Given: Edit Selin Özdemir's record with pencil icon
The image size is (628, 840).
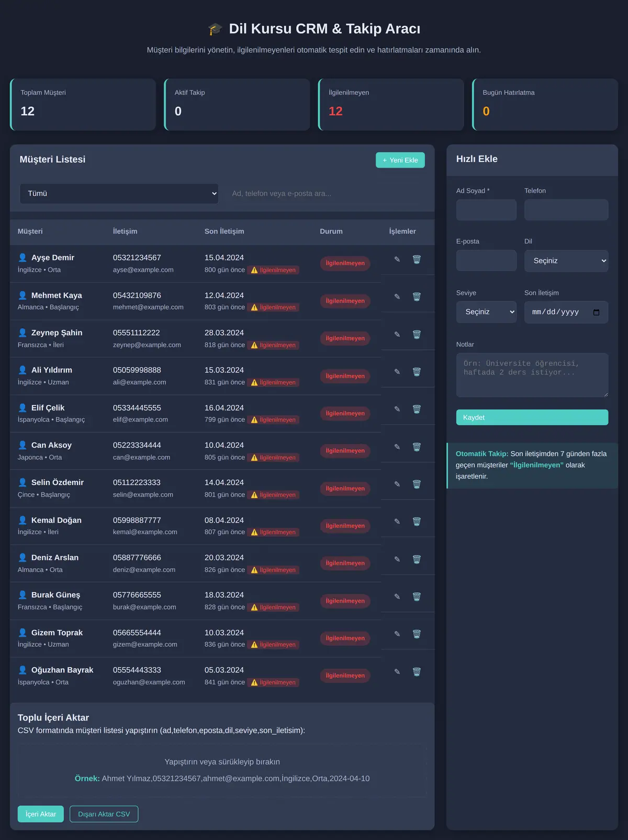Looking at the screenshot, I should pyautogui.click(x=397, y=484).
